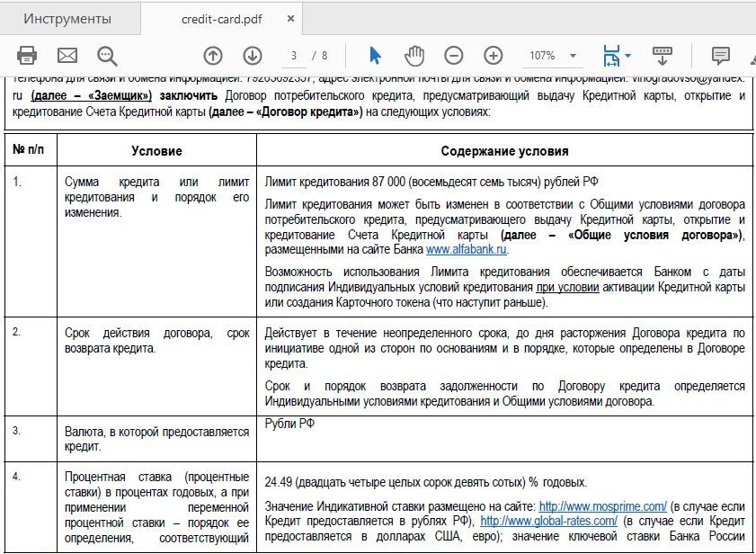Zoom in with the plus icon
This screenshot has width=756, height=554.
(494, 55)
